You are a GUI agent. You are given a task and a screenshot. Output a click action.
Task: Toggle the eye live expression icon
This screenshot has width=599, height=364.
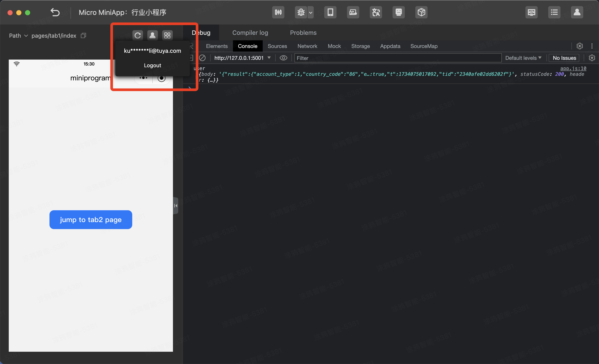coord(283,58)
